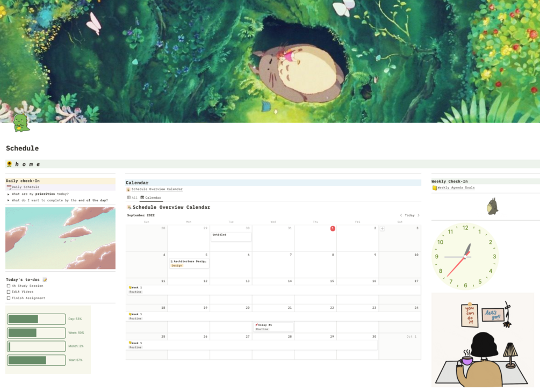This screenshot has height=392, width=540.
Task: Jump to Today in the calendar
Action: click(x=409, y=215)
